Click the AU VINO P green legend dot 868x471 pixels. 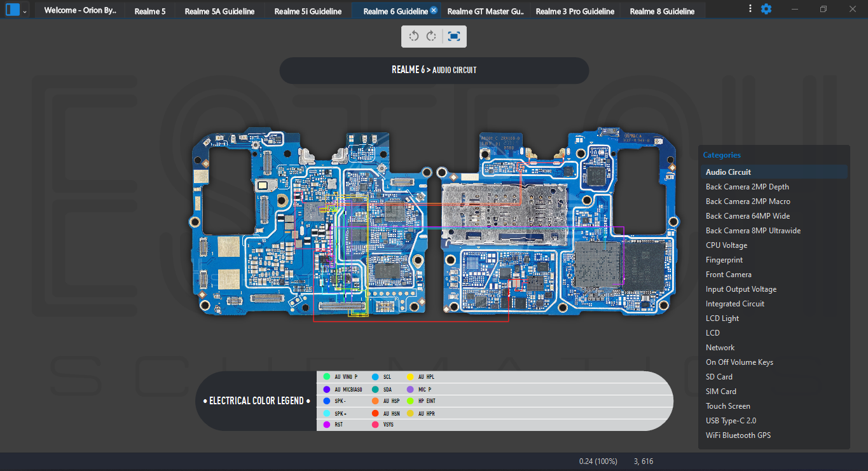pos(327,377)
